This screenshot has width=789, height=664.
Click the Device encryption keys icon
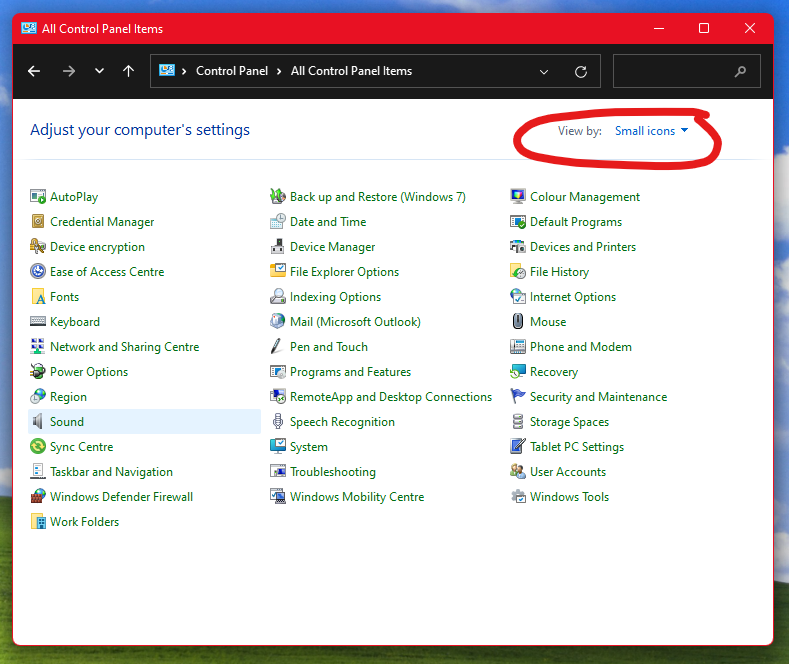[38, 246]
